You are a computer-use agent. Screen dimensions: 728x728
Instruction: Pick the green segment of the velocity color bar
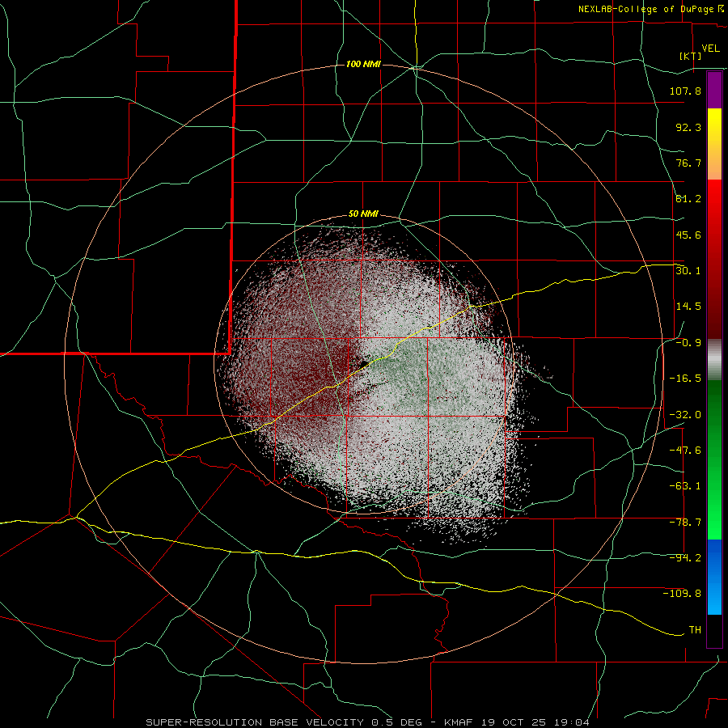(714, 459)
